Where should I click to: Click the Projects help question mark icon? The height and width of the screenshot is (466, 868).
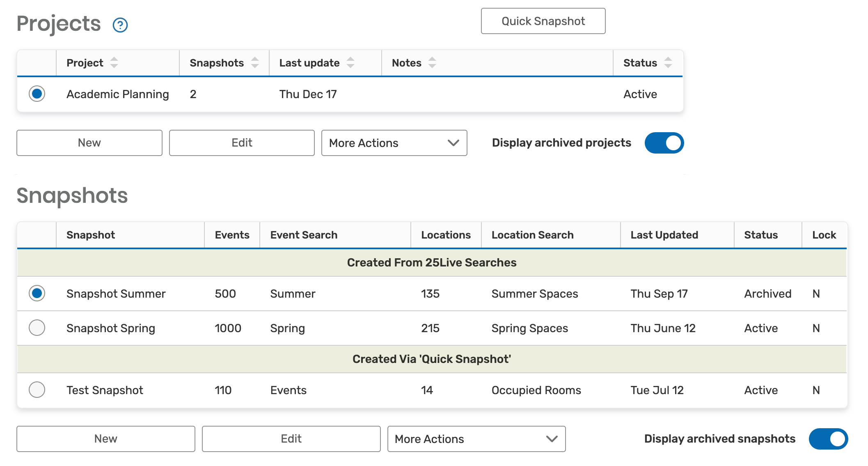[x=120, y=25]
